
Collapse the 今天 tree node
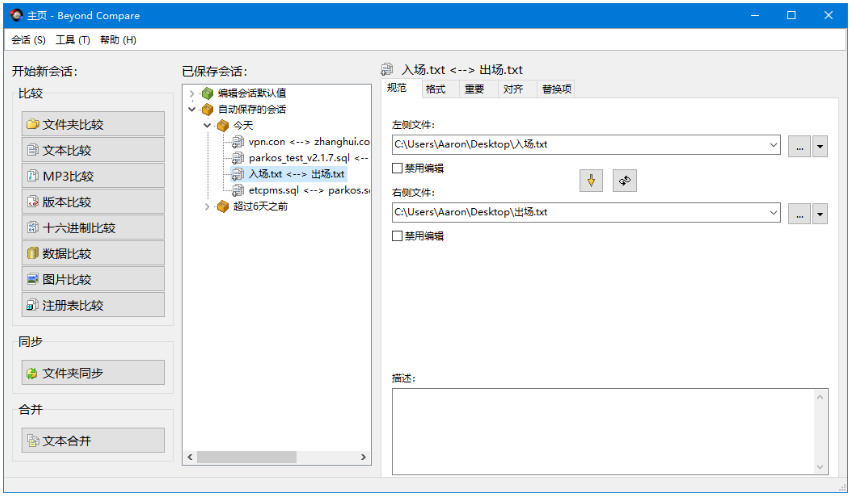coord(207,126)
